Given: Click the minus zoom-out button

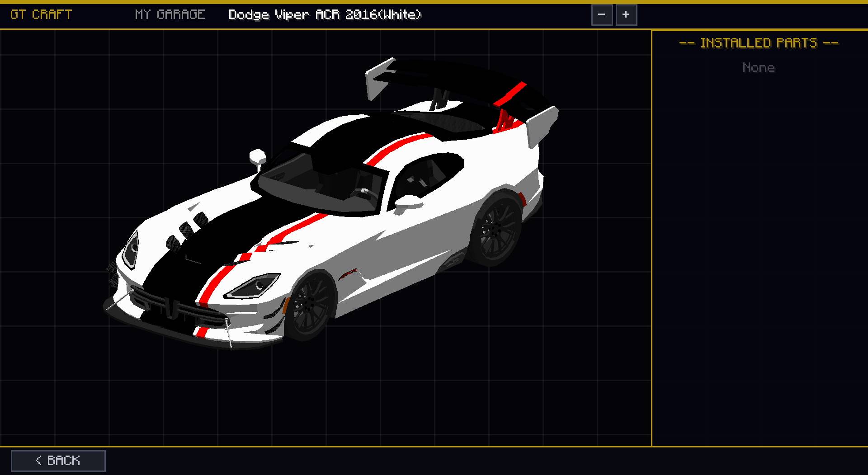Looking at the screenshot, I should click(602, 15).
